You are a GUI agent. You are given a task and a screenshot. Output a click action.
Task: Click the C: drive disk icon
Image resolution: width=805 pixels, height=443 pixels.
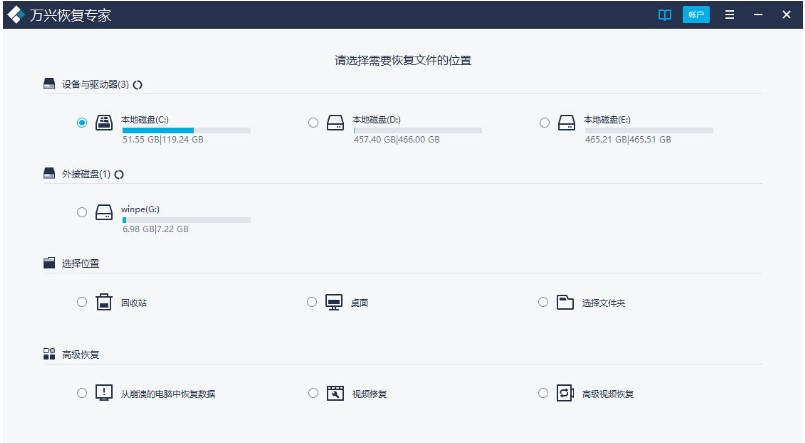click(x=104, y=123)
